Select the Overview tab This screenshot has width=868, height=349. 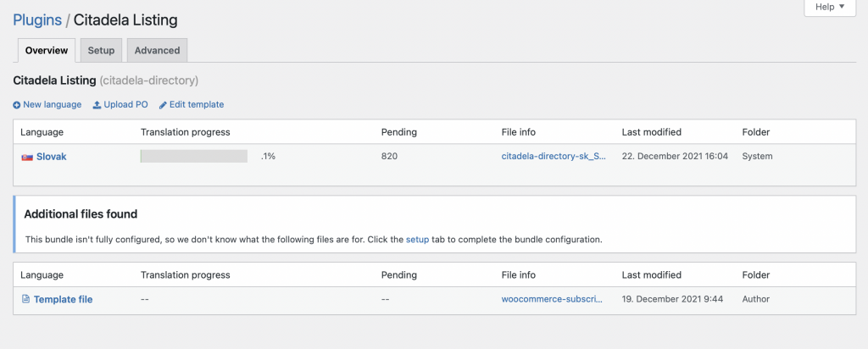point(47,51)
